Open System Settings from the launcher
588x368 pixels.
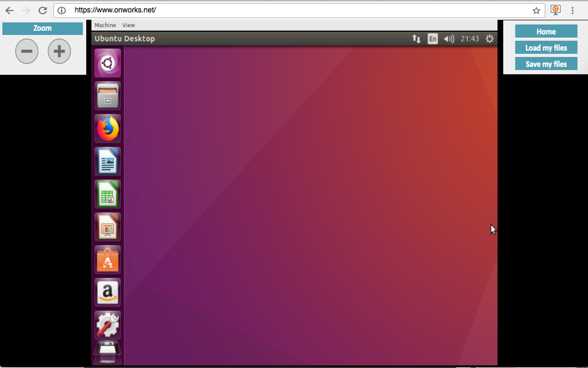click(107, 325)
